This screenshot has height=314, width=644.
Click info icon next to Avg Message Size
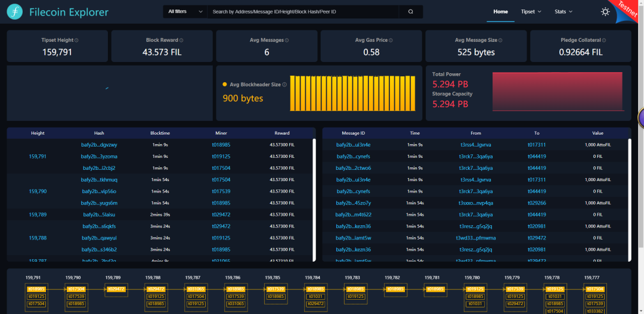click(x=500, y=41)
